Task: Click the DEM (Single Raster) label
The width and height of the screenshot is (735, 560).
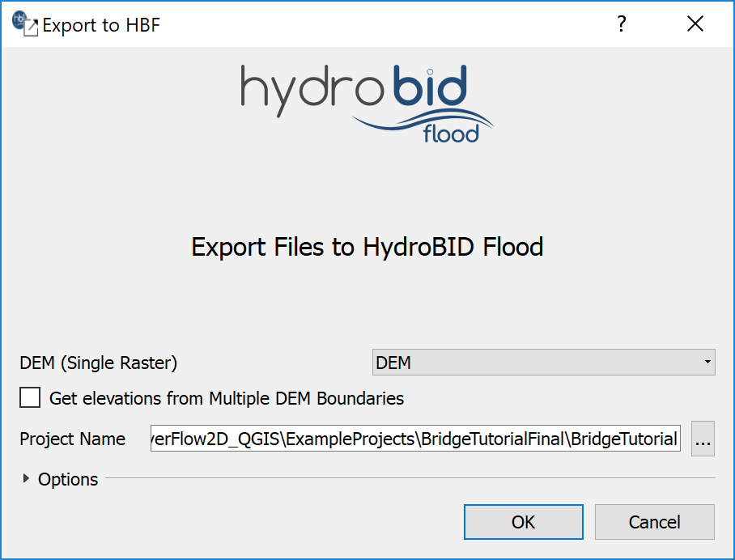Action: pyautogui.click(x=98, y=363)
